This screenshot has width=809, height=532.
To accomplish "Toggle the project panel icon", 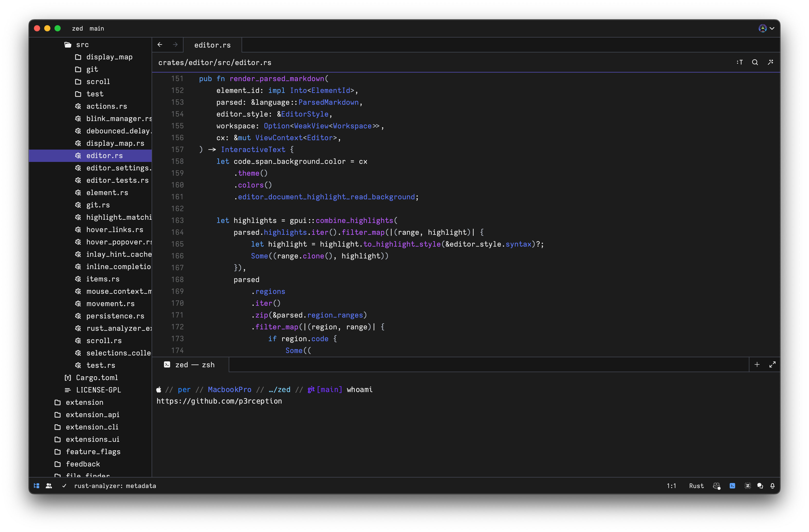I will pos(37,486).
